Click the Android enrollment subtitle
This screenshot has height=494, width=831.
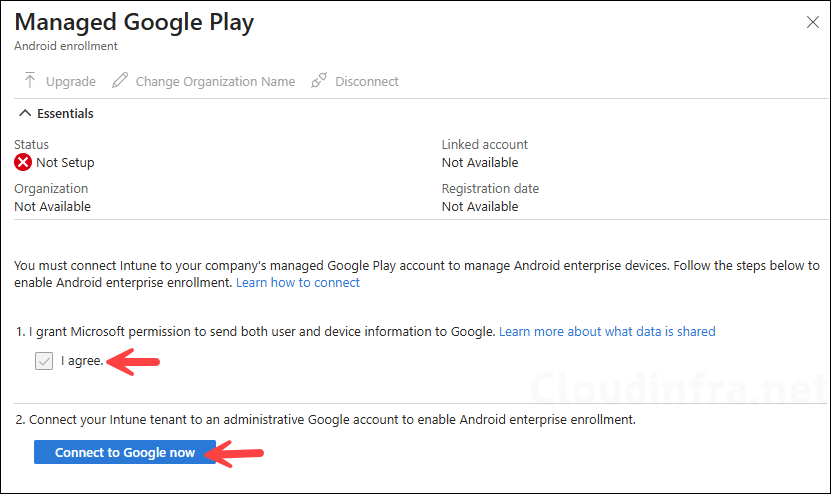(66, 46)
